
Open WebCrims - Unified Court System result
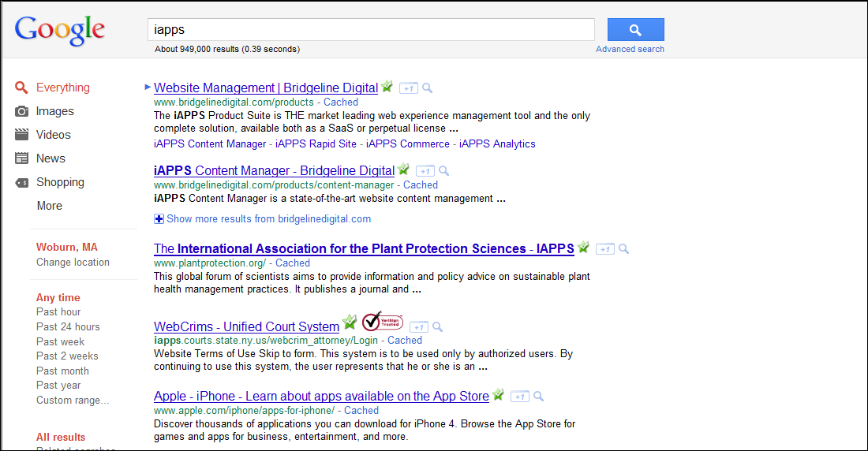tap(246, 327)
